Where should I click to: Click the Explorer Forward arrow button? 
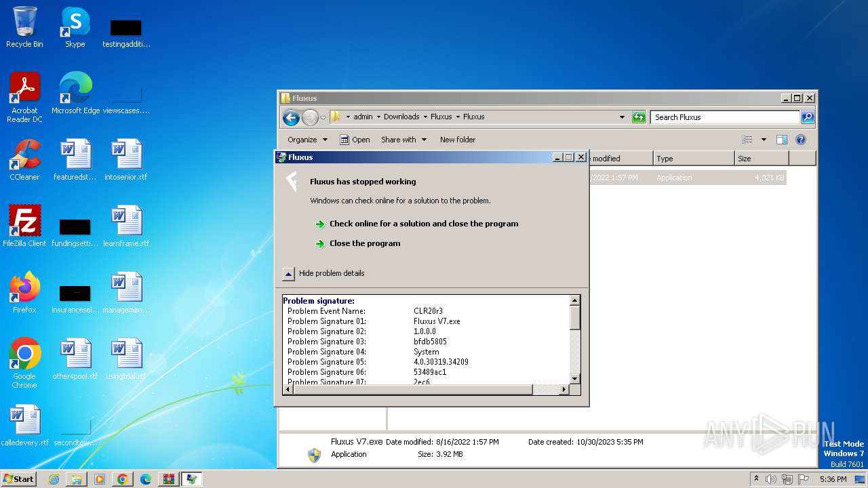coord(310,117)
